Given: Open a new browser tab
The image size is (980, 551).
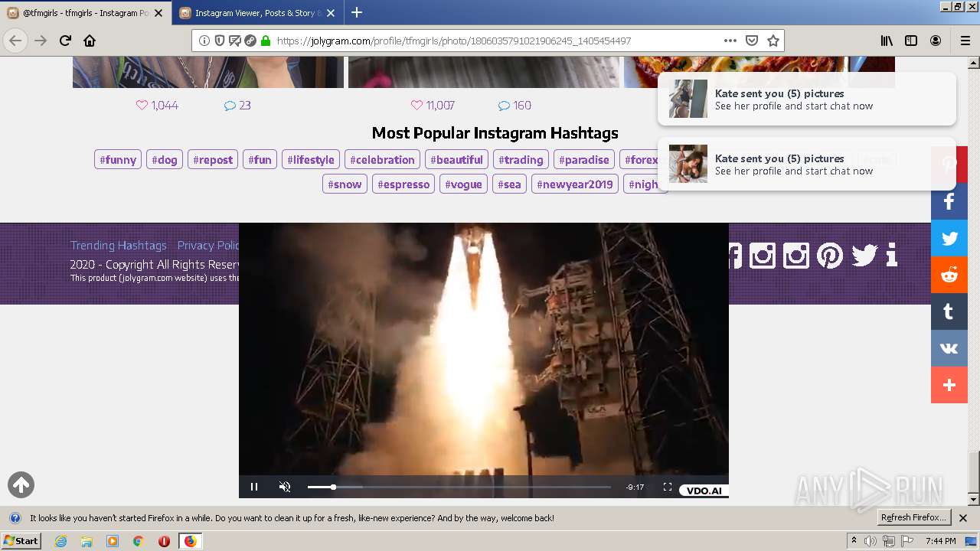Looking at the screenshot, I should [x=357, y=12].
